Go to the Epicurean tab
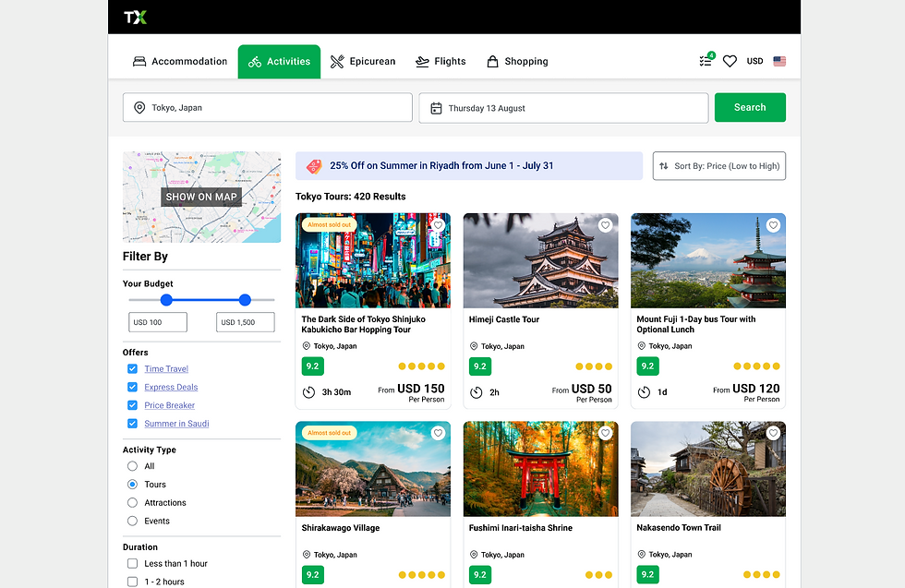 (x=363, y=61)
